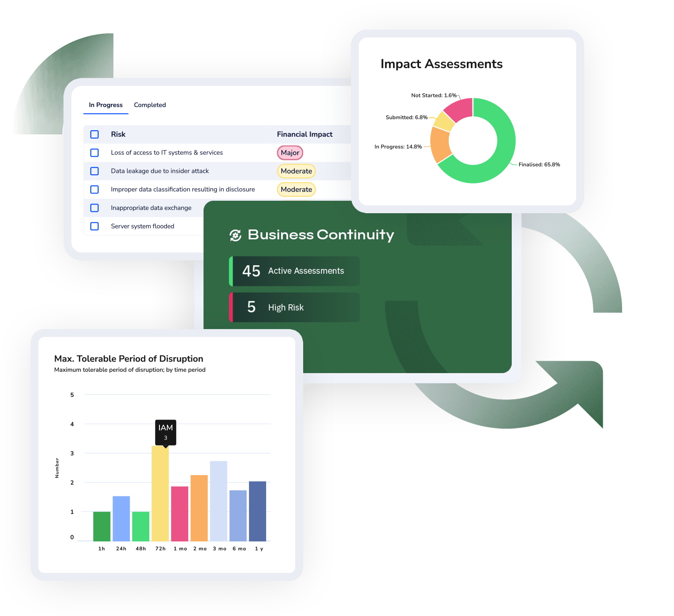674x616 pixels.
Task: Click the Loss of access to IT systems & services text
Action: [x=167, y=152]
